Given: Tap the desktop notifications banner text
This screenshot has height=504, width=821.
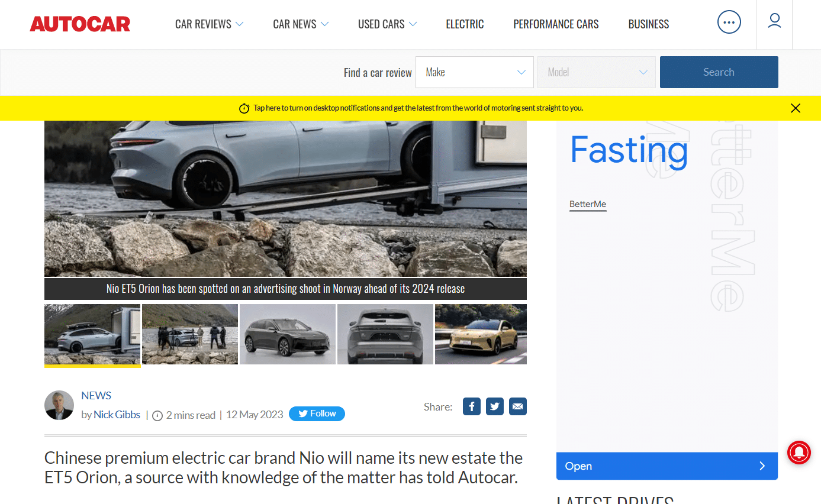Looking at the screenshot, I should point(418,108).
